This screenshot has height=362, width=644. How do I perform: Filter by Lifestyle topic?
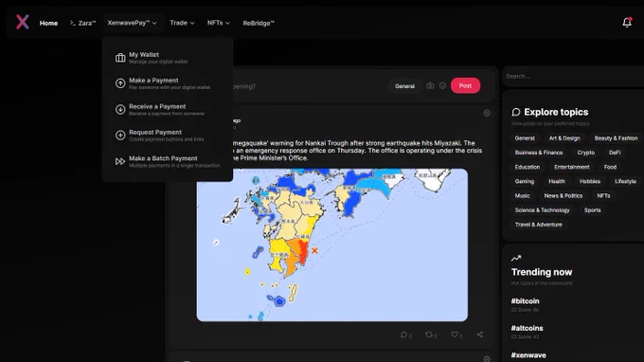tap(625, 181)
